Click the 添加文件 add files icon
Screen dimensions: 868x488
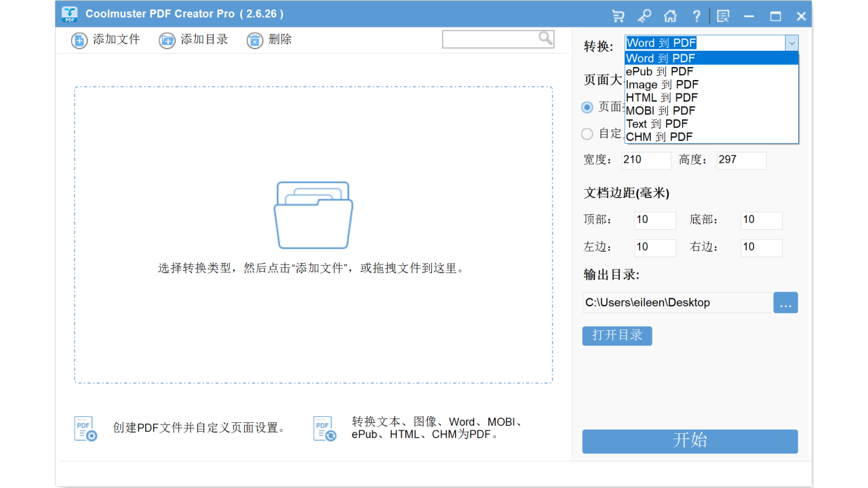click(x=79, y=40)
